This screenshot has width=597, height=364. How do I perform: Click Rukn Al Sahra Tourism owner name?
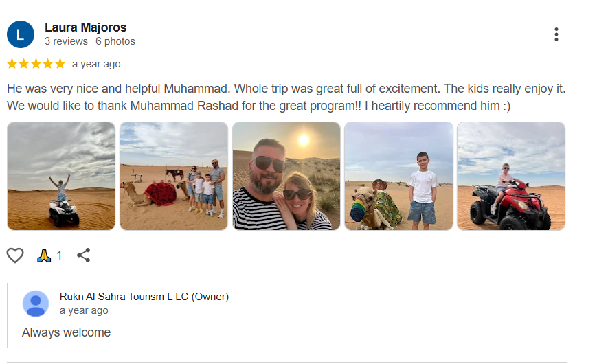[144, 297]
